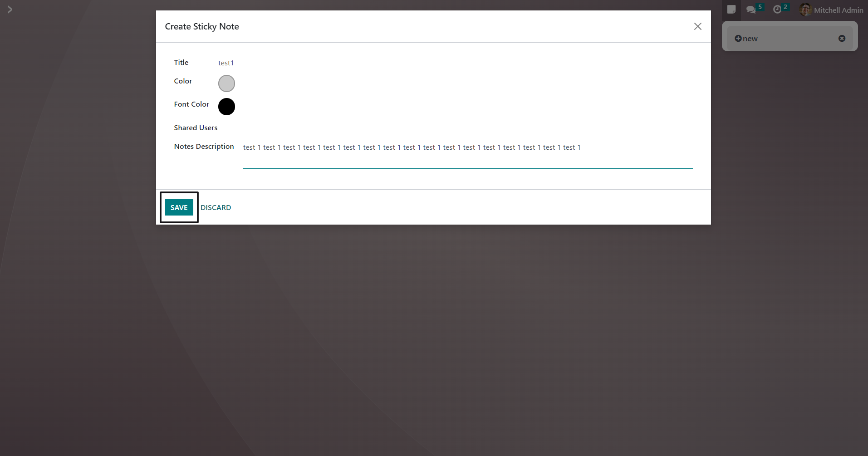The height and width of the screenshot is (456, 868).
Task: Open the sticky notes systray icon
Action: tap(731, 10)
